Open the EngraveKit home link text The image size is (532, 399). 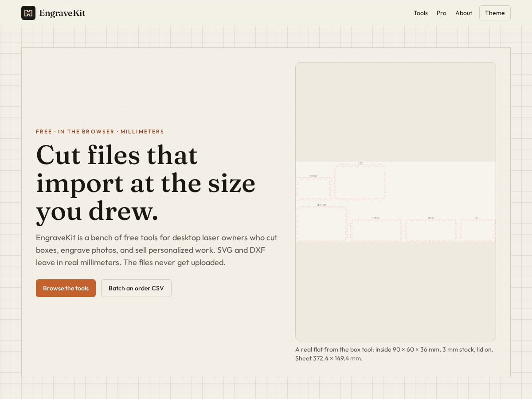click(62, 13)
